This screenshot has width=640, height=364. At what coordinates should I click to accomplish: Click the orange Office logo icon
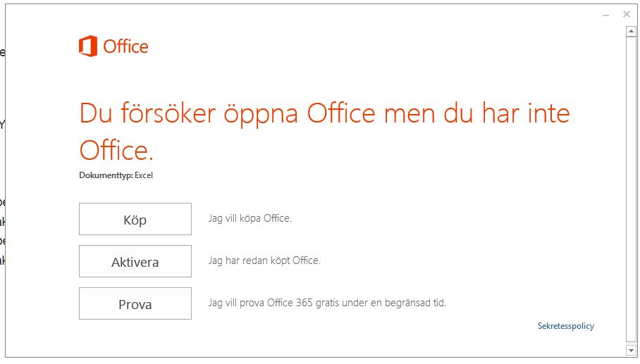[x=88, y=46]
